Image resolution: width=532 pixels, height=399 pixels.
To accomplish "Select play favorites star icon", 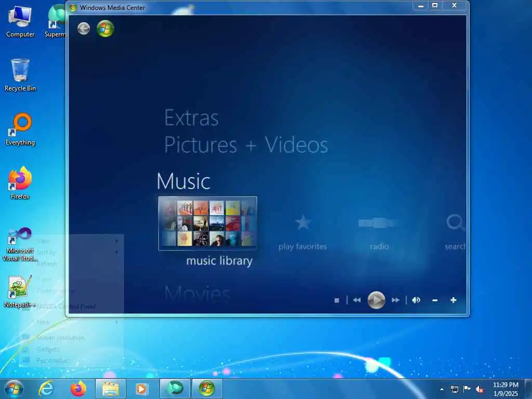I will (x=303, y=222).
